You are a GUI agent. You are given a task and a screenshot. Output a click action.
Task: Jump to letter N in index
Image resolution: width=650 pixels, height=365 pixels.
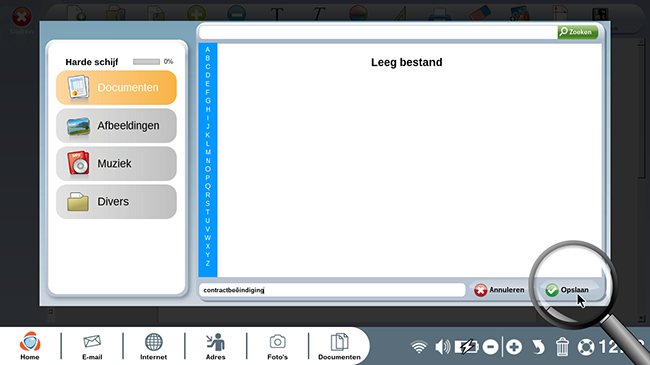[208, 161]
